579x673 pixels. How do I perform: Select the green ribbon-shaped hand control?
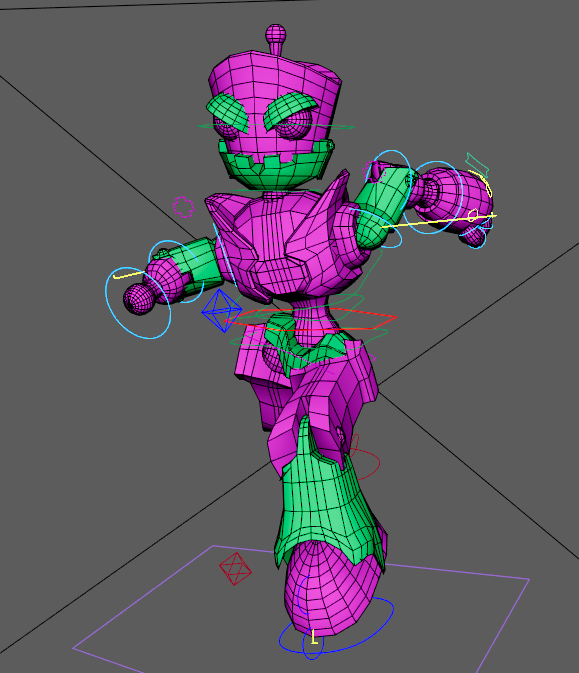(x=477, y=165)
